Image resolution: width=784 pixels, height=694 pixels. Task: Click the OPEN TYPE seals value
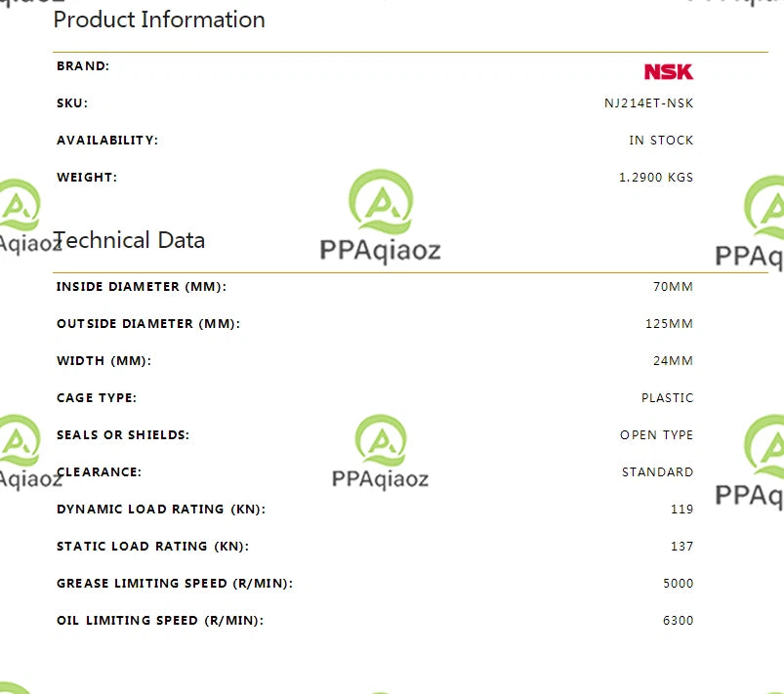[x=656, y=435]
